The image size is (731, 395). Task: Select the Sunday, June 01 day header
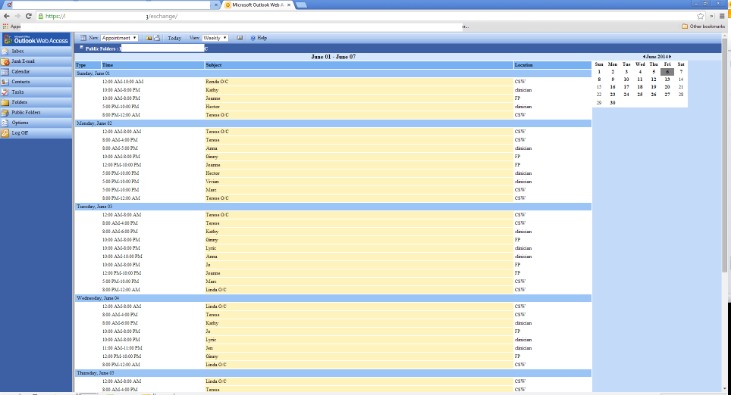pos(333,73)
